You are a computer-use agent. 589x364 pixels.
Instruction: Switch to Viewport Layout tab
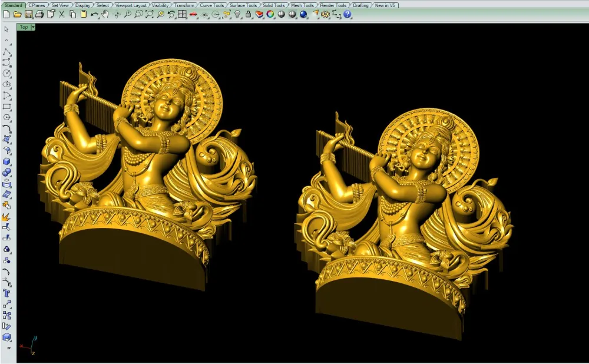[x=131, y=5]
